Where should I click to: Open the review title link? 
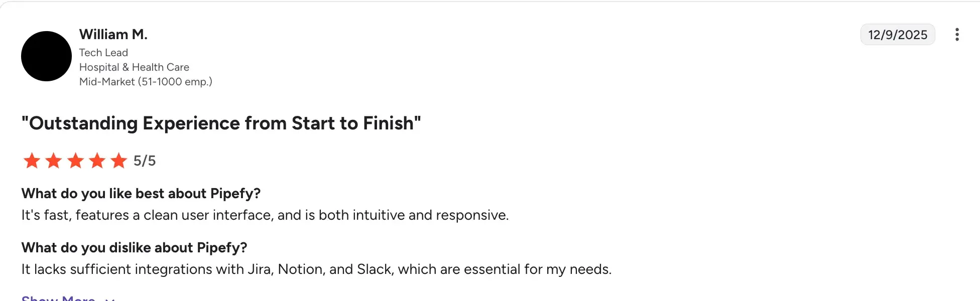click(221, 123)
